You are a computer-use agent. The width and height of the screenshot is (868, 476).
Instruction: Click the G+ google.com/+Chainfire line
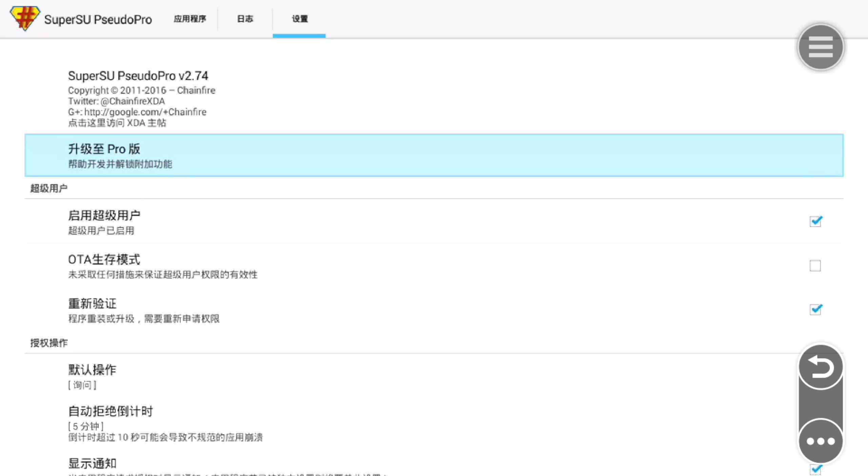pos(137,112)
